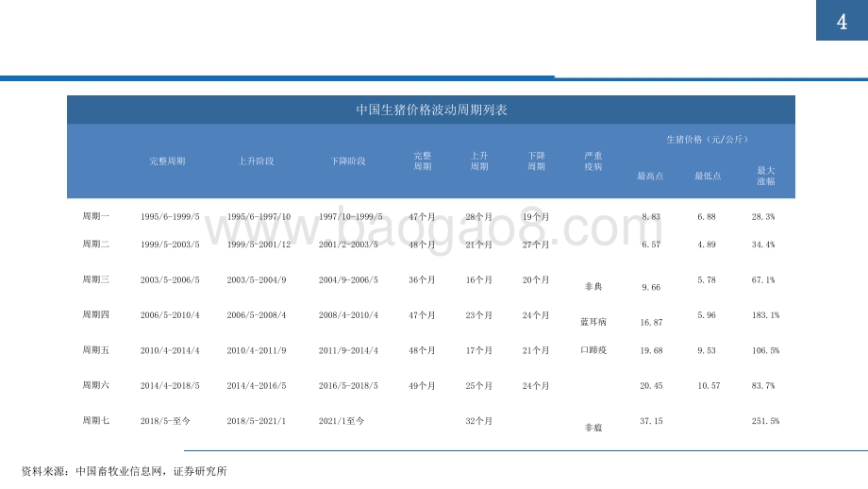The width and height of the screenshot is (868, 489).
Task: Click the cell 1997/10-1999/5
Action: (x=350, y=216)
